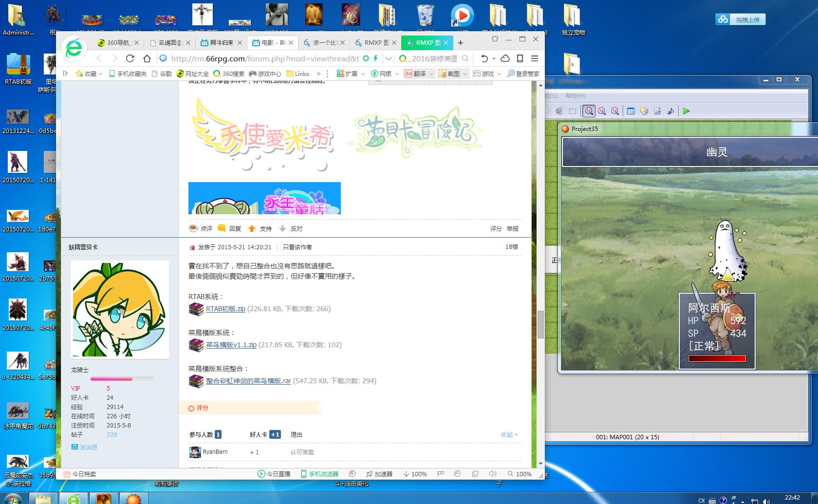Click 支持 to upvote the post
The width and height of the screenshot is (818, 504).
point(260,228)
